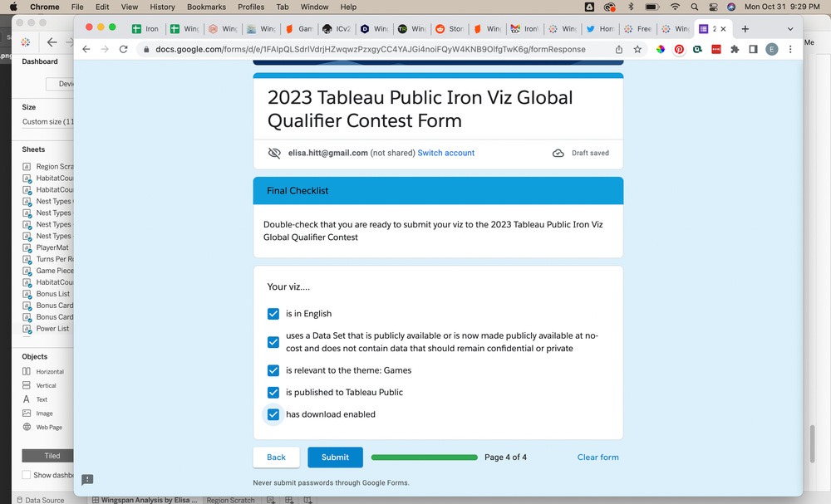Toggle 'is relevant to the theme: Games' checkbox
The image size is (831, 504).
(x=273, y=370)
